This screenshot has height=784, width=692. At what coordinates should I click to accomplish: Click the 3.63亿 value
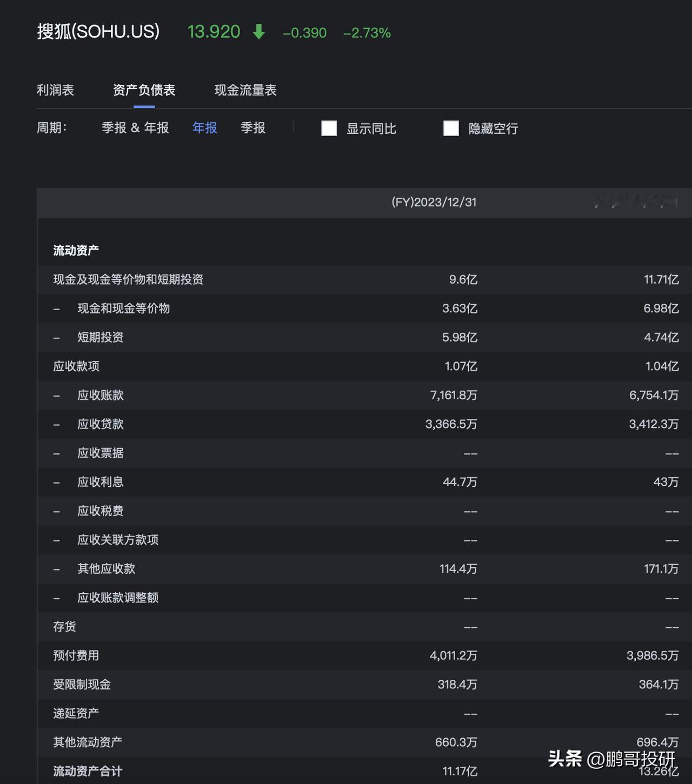[460, 309]
